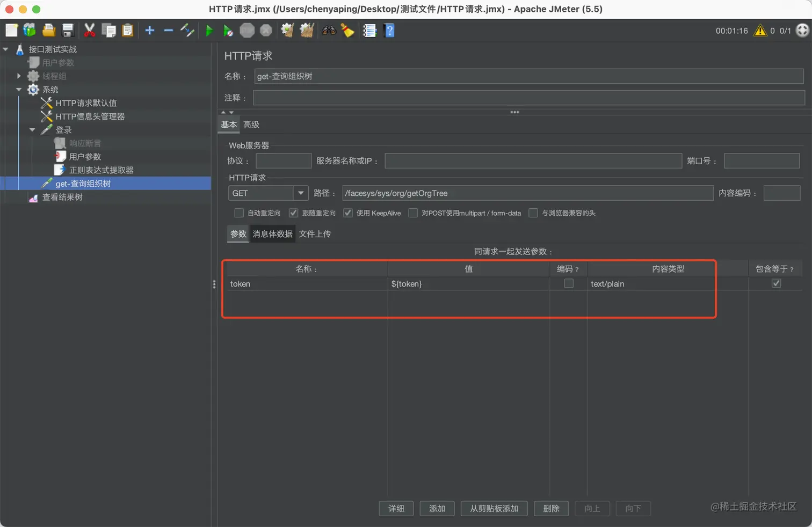Switch to the 高级 tab

(251, 125)
